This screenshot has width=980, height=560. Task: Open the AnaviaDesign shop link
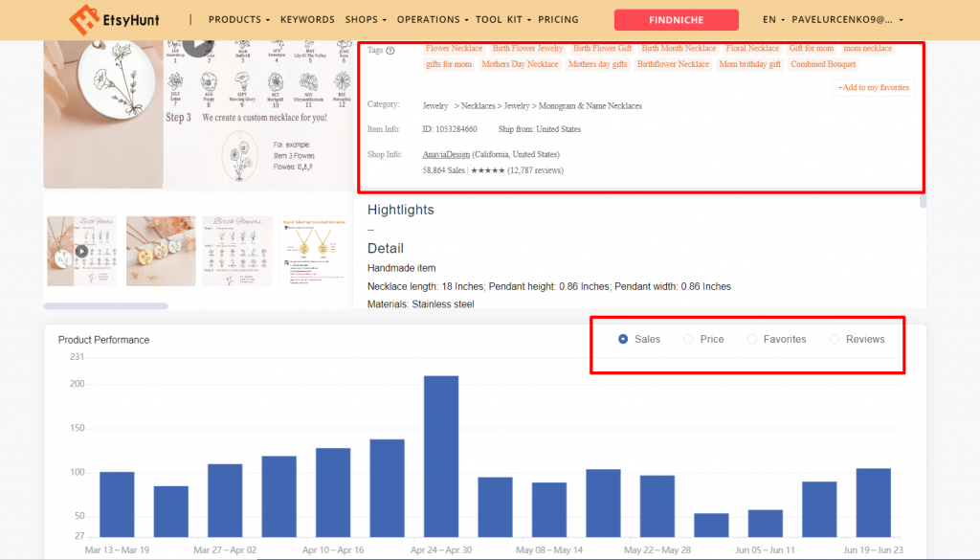[x=447, y=154]
